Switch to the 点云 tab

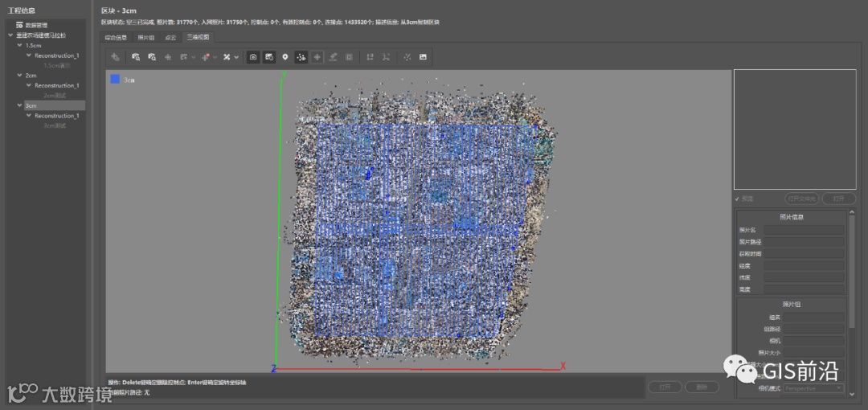pyautogui.click(x=170, y=38)
